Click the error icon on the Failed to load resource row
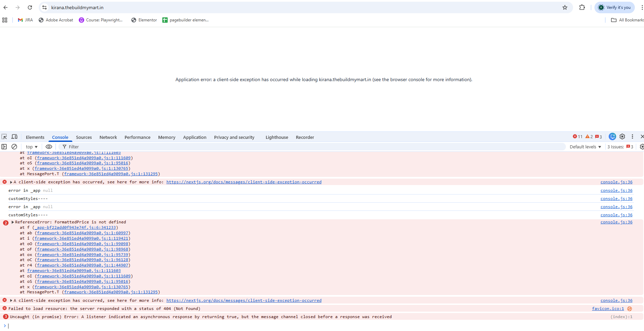 [x=4, y=308]
